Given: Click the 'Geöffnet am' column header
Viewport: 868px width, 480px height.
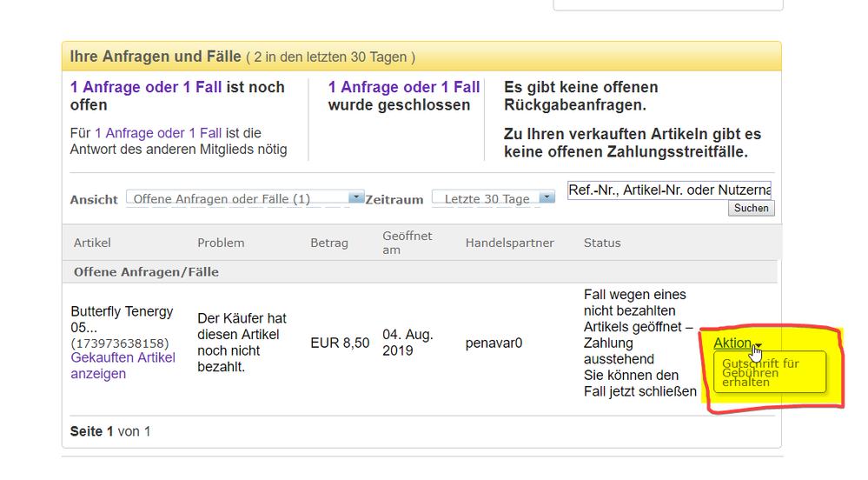Looking at the screenshot, I should coord(407,243).
